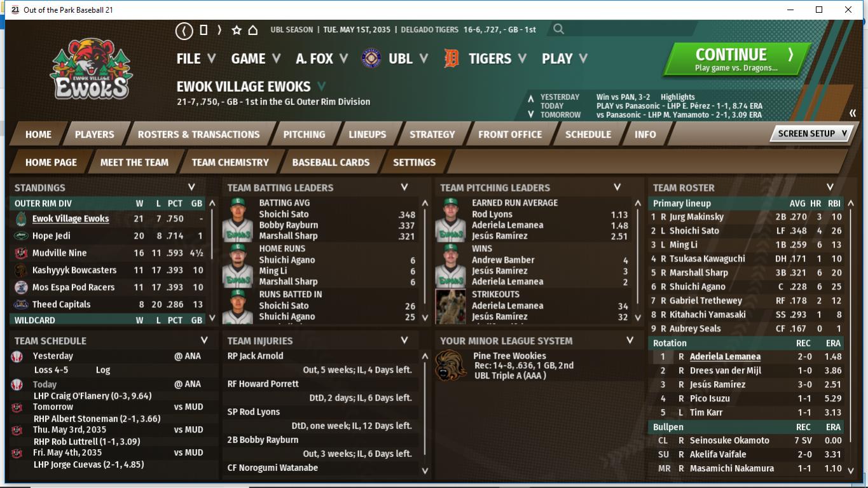Step to the next day with the down arrow
This screenshot has height=488, width=868.
pyautogui.click(x=531, y=115)
